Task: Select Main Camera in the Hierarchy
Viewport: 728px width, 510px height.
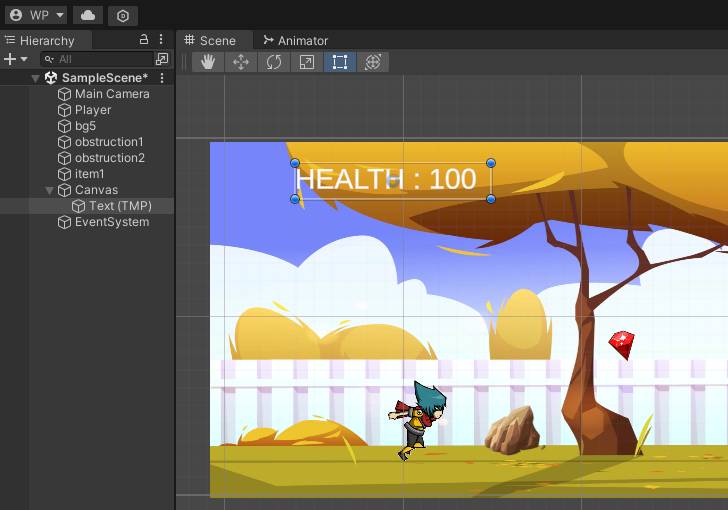Action: pos(111,94)
